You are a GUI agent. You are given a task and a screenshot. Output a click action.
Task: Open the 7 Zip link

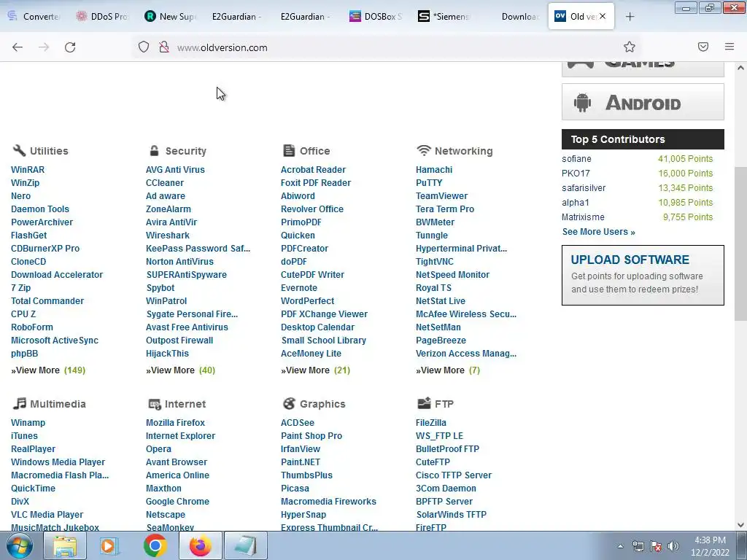21,287
